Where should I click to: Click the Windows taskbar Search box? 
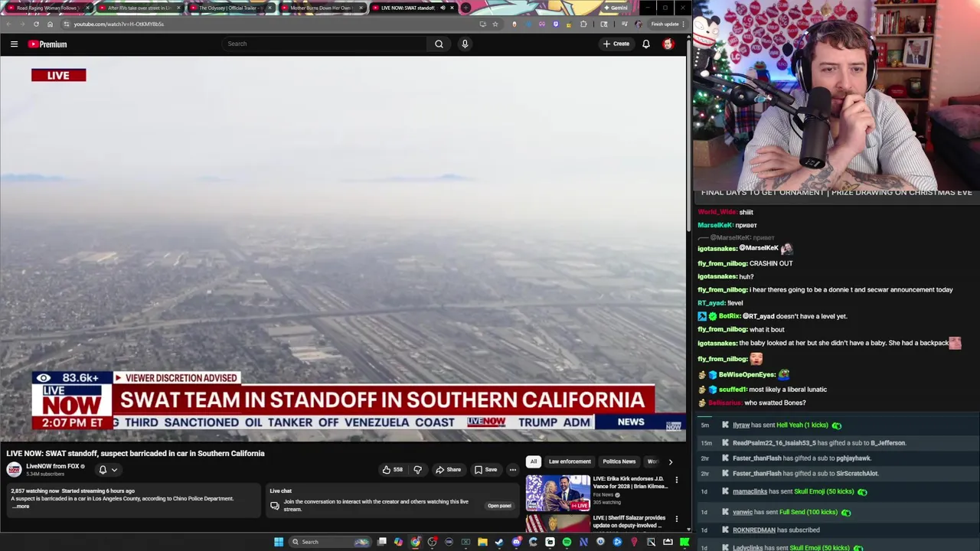click(328, 542)
